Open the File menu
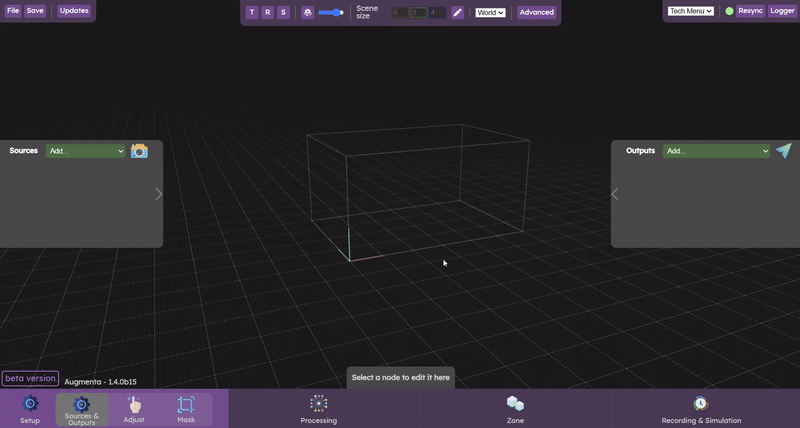Screen dimensions: 800x428 [x=13, y=11]
